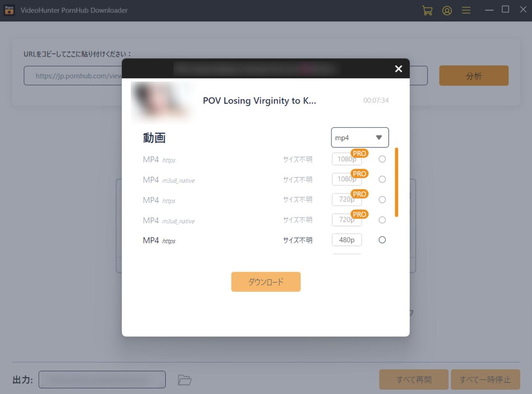Select the 1080p m3u8_native radio button

[382, 179]
